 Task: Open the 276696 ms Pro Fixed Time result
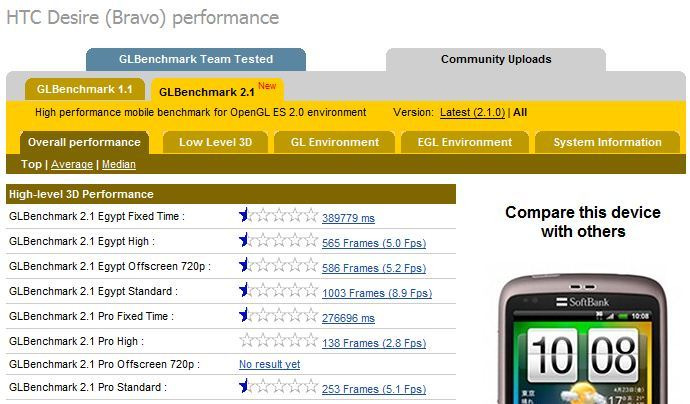pos(348,318)
